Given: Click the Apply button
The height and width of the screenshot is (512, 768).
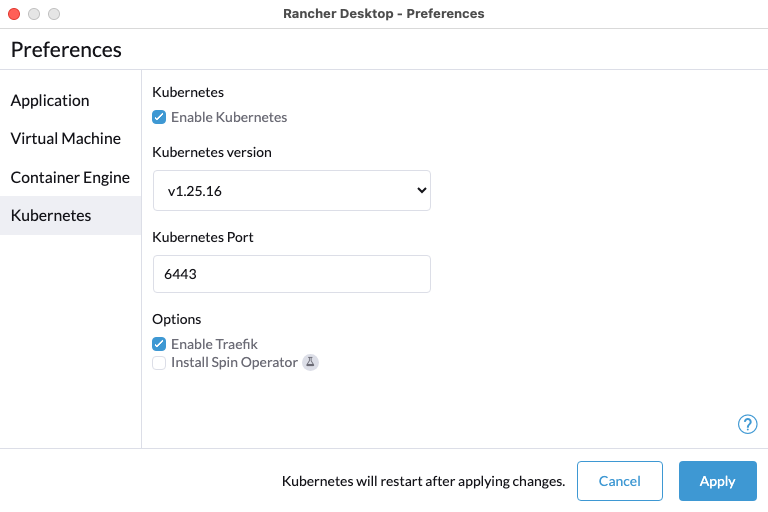Looking at the screenshot, I should (x=717, y=481).
